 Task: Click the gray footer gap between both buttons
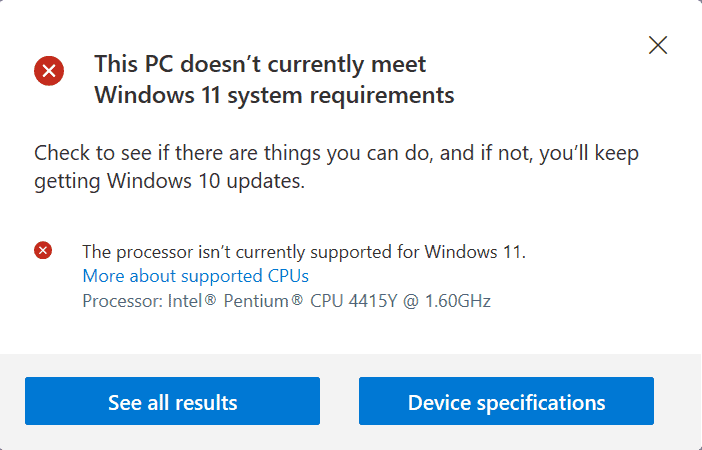[x=339, y=402]
